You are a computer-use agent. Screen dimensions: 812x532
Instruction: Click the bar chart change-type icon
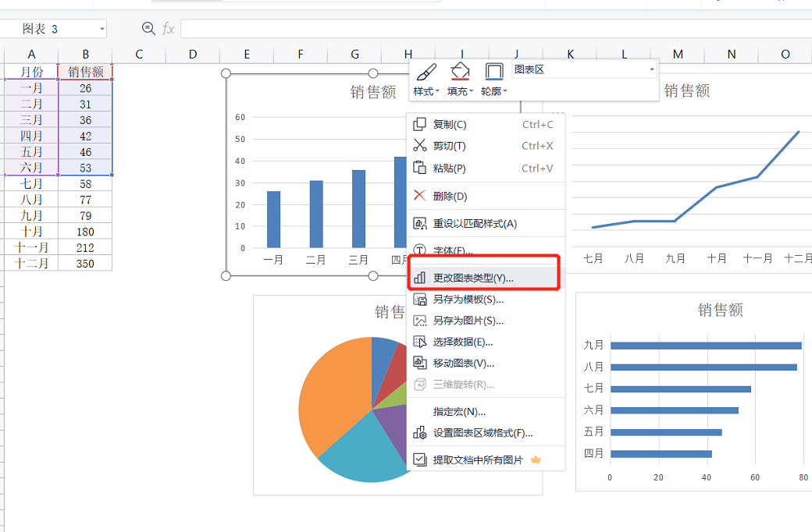(419, 278)
